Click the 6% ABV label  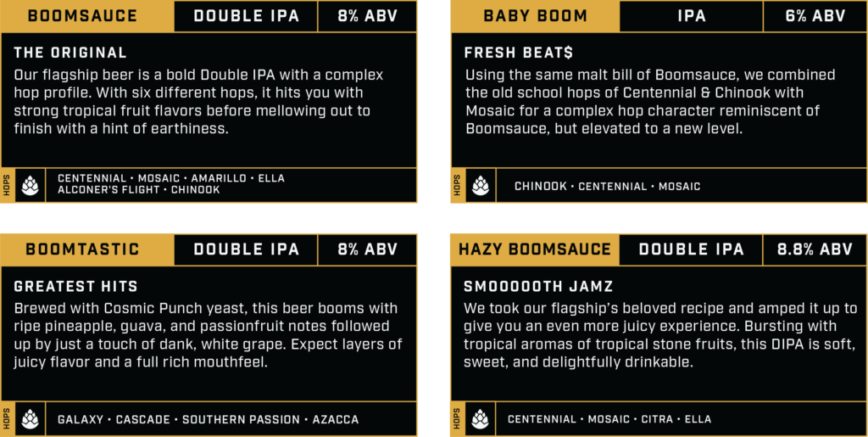tap(815, 16)
